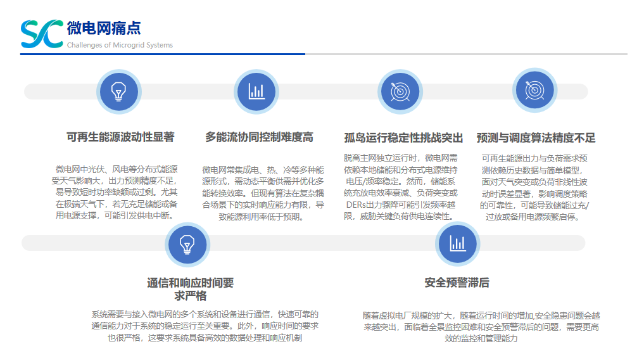Click the heading 多能流协同控制难度高
Screen dimensions: 644x363
click(x=259, y=137)
